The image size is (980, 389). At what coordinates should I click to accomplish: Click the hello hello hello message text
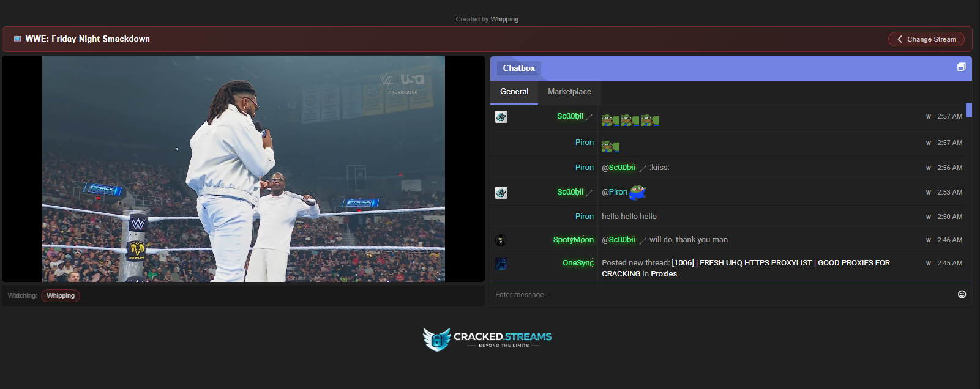coord(629,217)
